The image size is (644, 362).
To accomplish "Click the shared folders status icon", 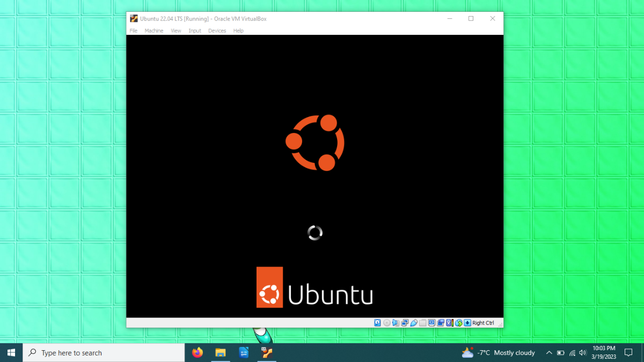I will pyautogui.click(x=423, y=323).
